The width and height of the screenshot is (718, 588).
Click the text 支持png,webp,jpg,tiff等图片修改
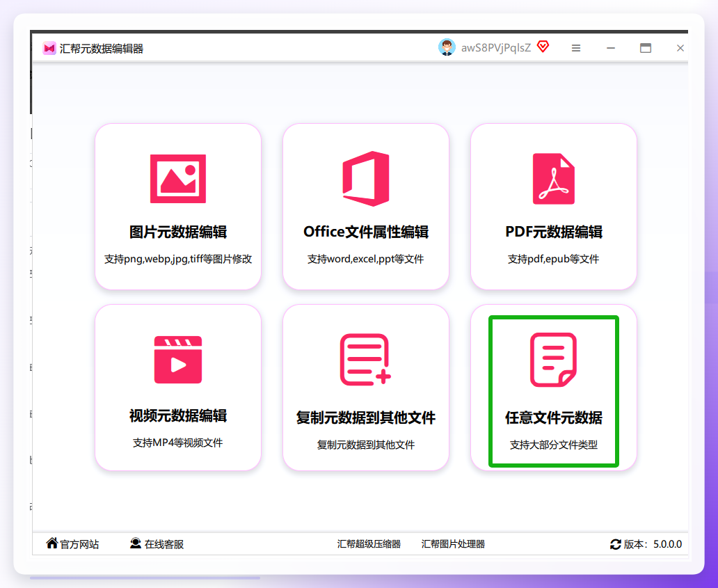click(x=178, y=259)
